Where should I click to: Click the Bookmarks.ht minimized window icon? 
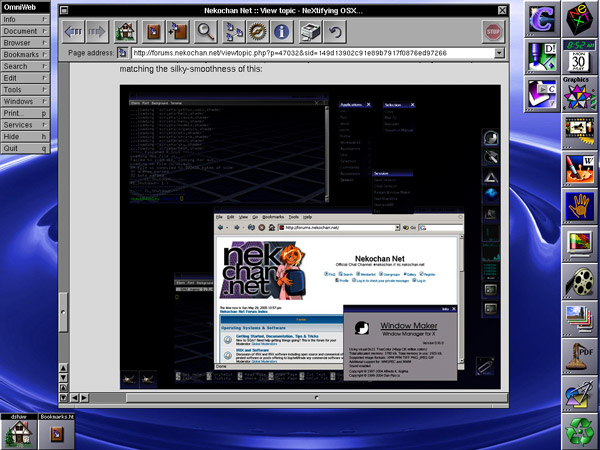(57, 431)
